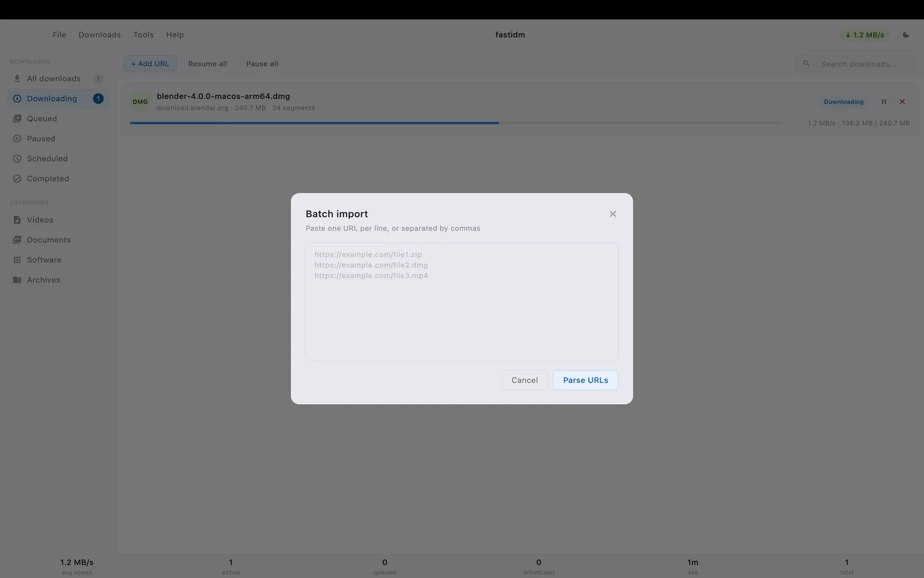Click scheduled count in status bar
924x578 pixels.
[x=539, y=566]
